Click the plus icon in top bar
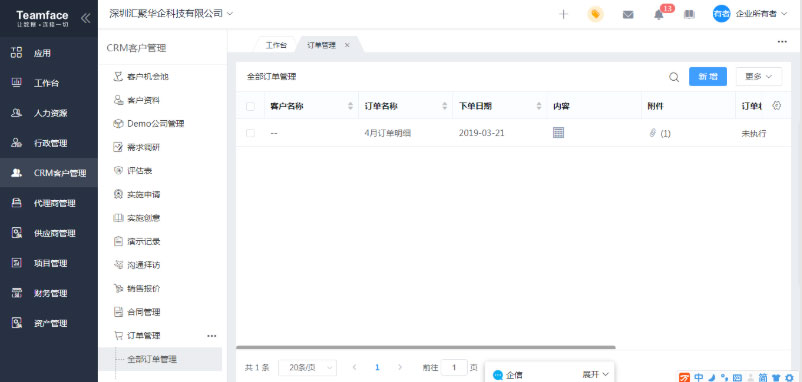Screen dimensions: 802x382 564,14
